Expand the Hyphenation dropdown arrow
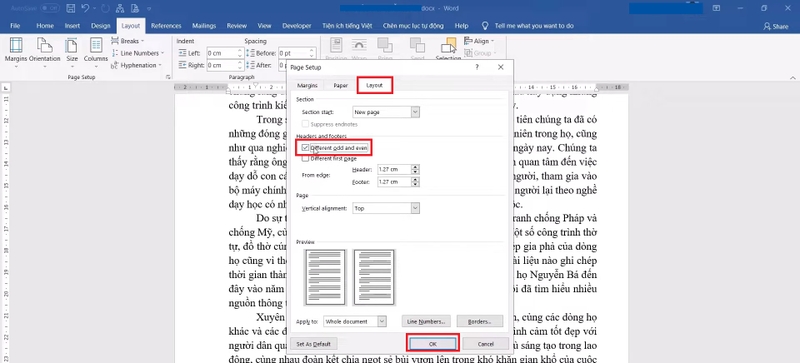This screenshot has width=800, height=363. tap(160, 65)
